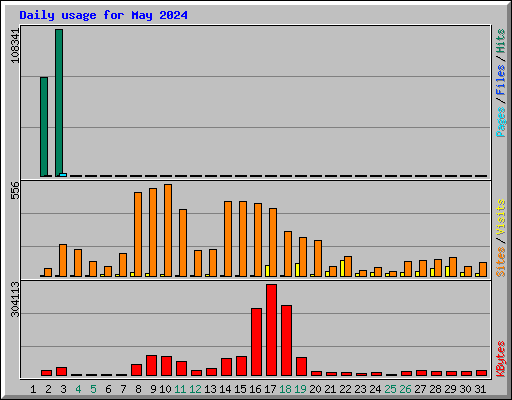Viewport: 512px width, 400px height.
Task: Click the 'Pages' legend label
Action: (x=501, y=122)
